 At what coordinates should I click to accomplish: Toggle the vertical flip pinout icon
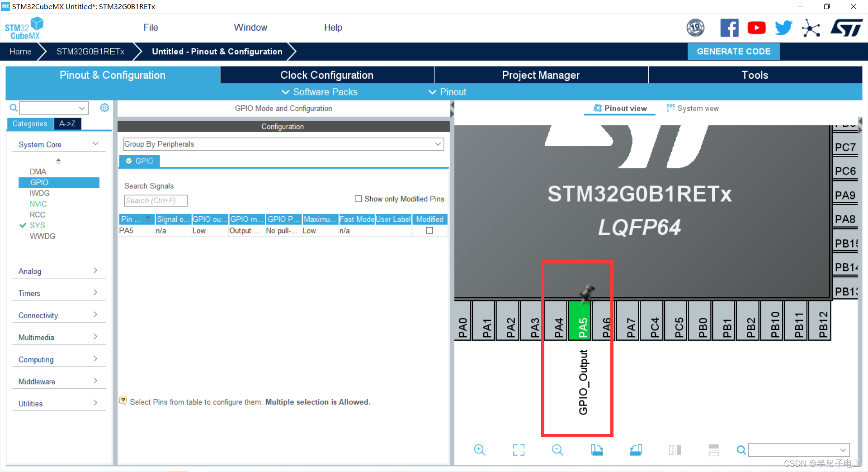tap(714, 450)
